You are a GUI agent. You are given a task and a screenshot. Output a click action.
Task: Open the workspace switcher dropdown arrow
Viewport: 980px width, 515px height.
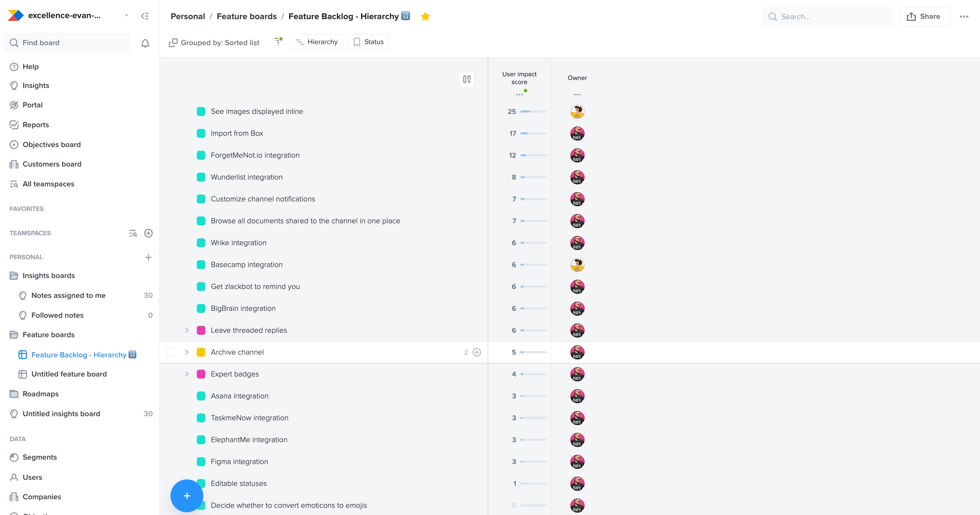pos(127,16)
